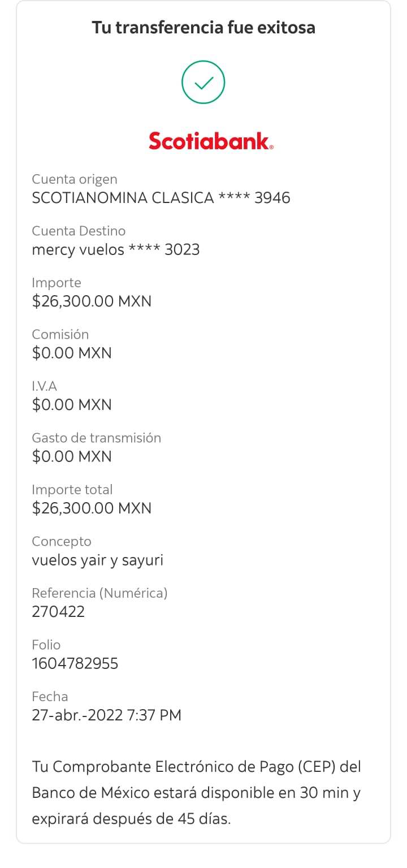Click the destination account mercy vuelos
This screenshot has height=868, width=407.
click(116, 250)
